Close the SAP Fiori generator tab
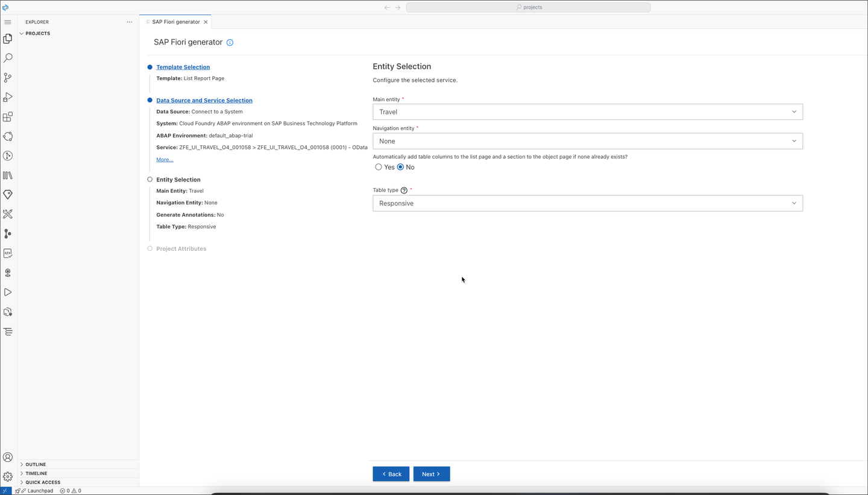The width and height of the screenshot is (868, 495). (x=206, y=22)
